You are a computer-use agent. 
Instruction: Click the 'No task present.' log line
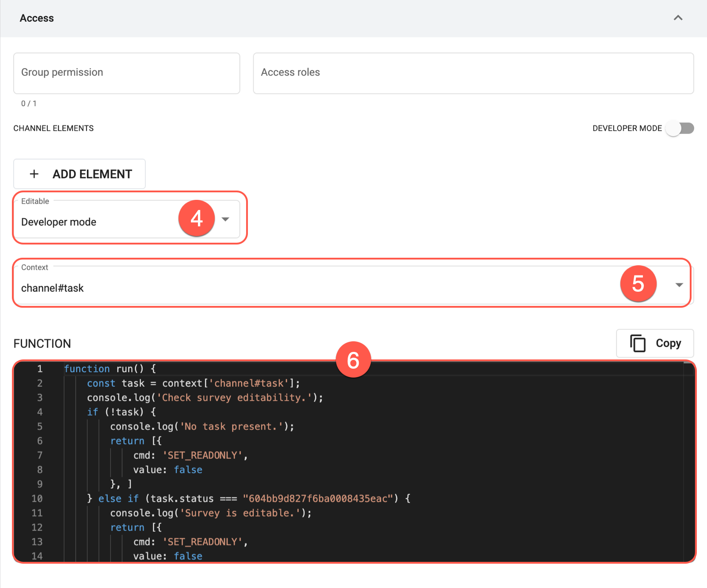tap(202, 427)
